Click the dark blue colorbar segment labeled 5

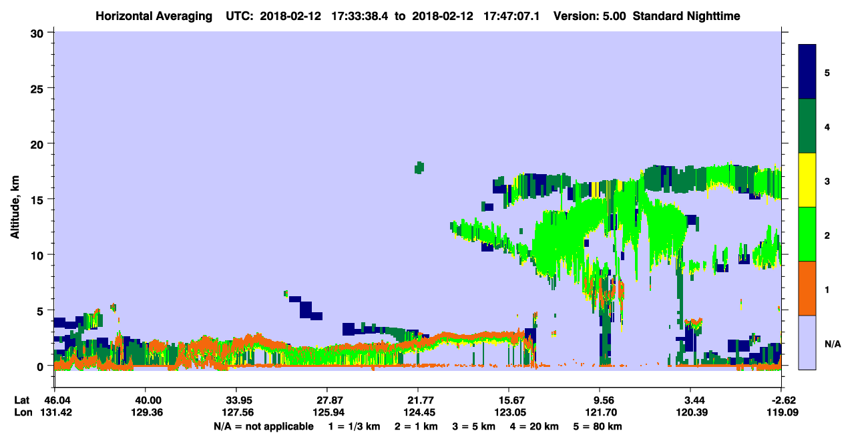coord(807,72)
